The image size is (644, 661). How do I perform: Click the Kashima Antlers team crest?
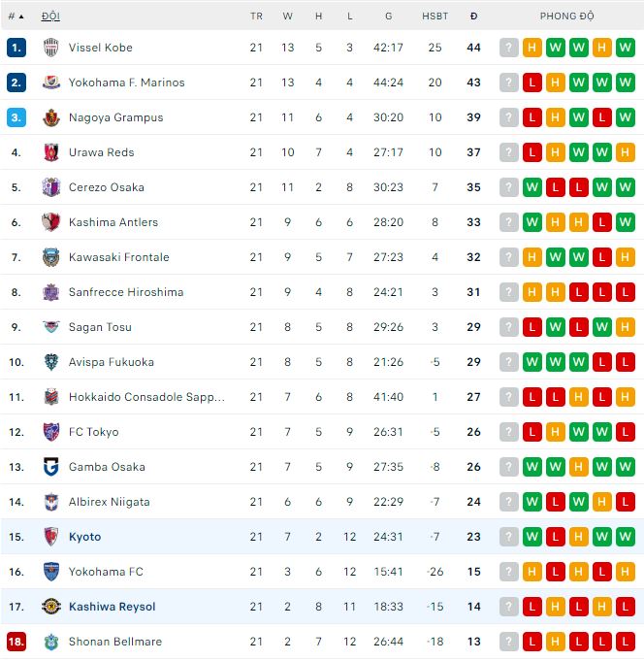pyautogui.click(x=51, y=222)
